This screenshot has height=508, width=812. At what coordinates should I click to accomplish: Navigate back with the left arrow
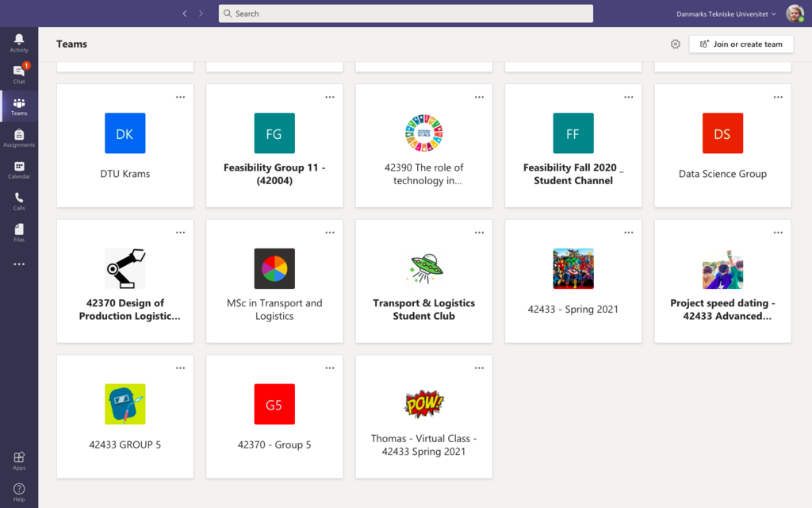pyautogui.click(x=185, y=13)
